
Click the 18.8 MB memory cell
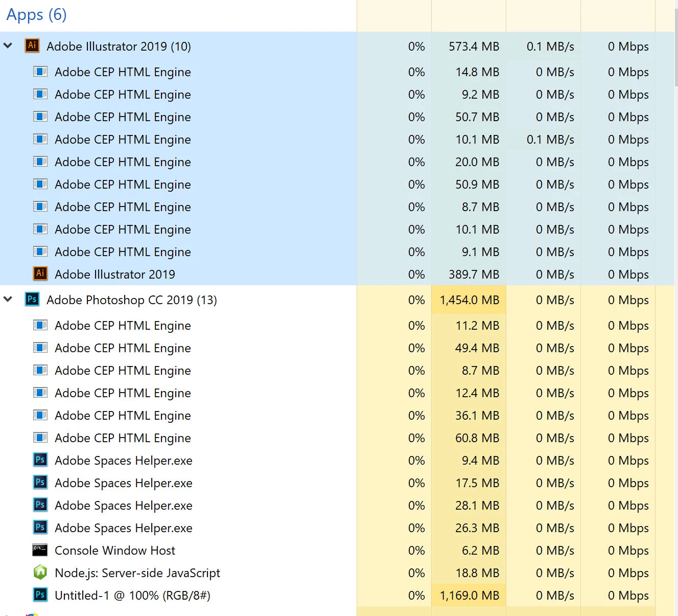(469, 573)
